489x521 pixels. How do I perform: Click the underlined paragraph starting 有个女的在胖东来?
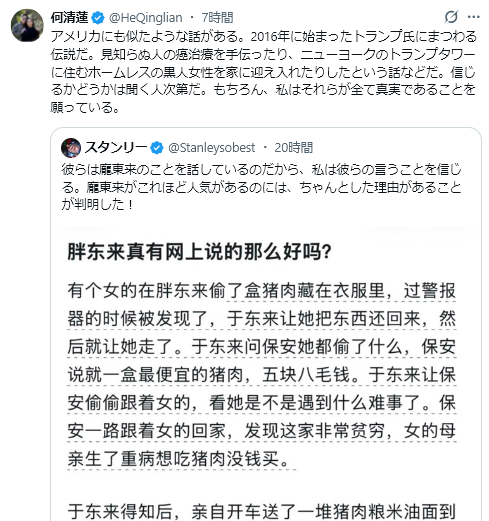pos(261,375)
